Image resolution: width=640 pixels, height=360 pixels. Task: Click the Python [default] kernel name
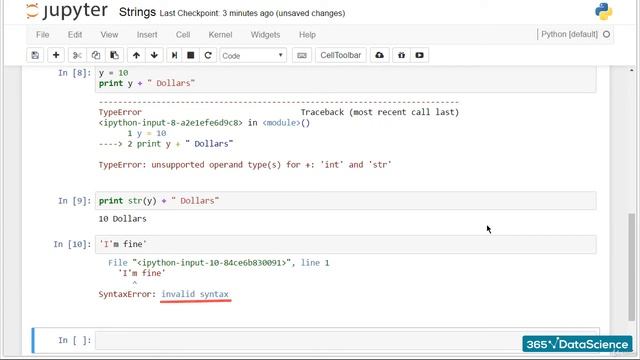click(x=569, y=34)
